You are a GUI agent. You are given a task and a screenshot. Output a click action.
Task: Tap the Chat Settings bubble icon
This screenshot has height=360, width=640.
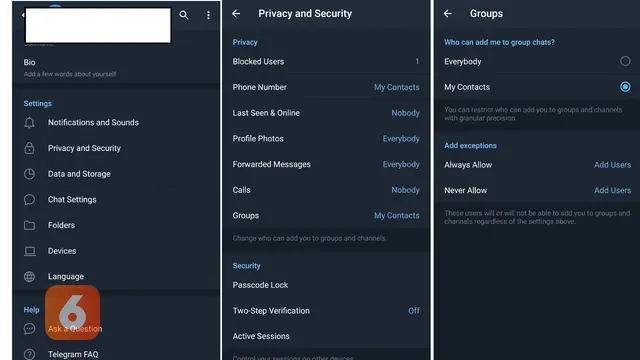[x=29, y=200]
